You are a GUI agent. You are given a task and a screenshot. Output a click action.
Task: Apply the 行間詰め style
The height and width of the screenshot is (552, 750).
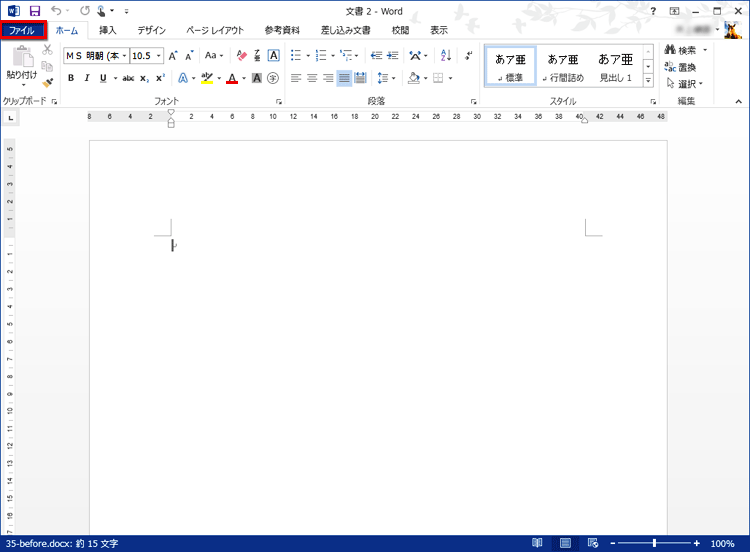tap(563, 66)
